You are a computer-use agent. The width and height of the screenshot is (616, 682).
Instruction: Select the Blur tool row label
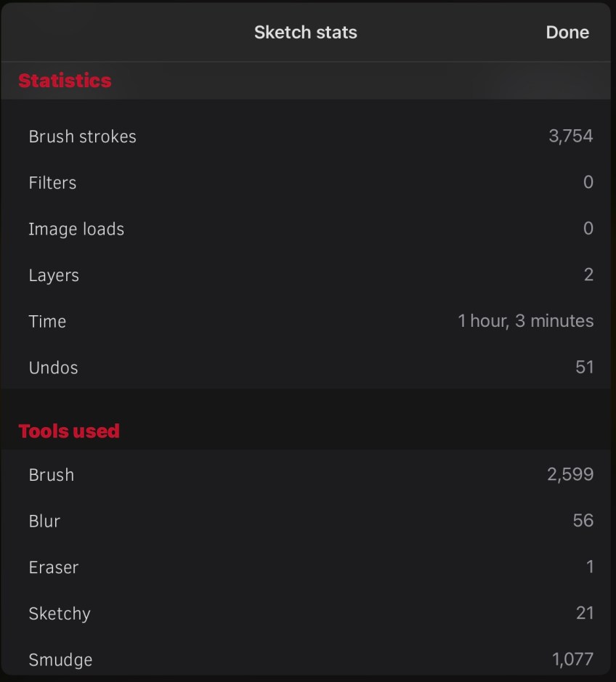[44, 521]
